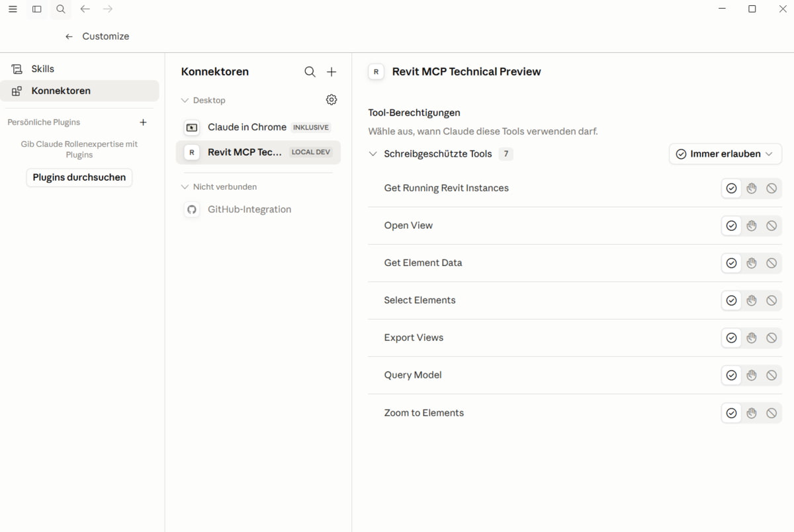This screenshot has width=794, height=532.
Task: Click the Persönliche Plugins heading
Action: 44,122
